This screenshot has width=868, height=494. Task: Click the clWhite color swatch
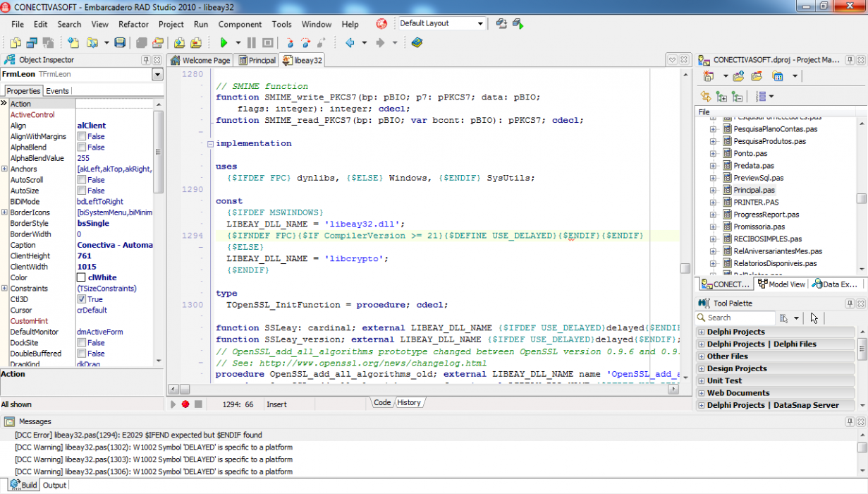tap(82, 277)
